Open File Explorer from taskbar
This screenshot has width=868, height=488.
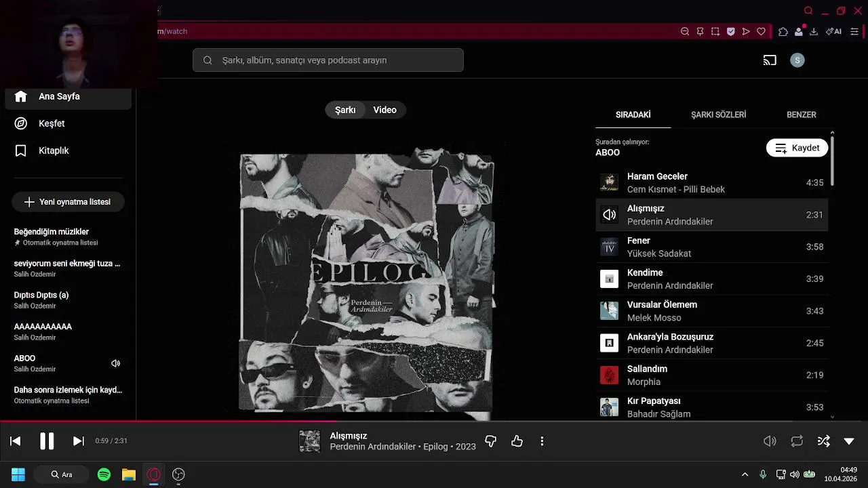[129, 474]
